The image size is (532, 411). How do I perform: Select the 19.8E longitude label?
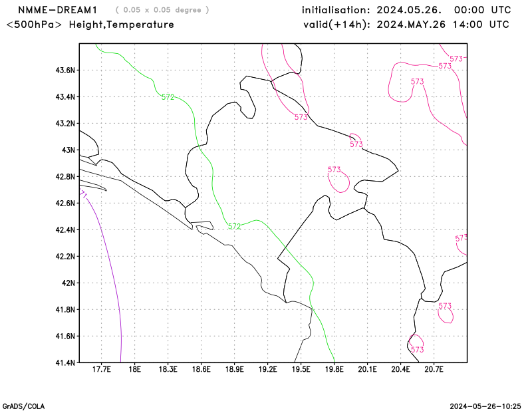[x=334, y=369]
